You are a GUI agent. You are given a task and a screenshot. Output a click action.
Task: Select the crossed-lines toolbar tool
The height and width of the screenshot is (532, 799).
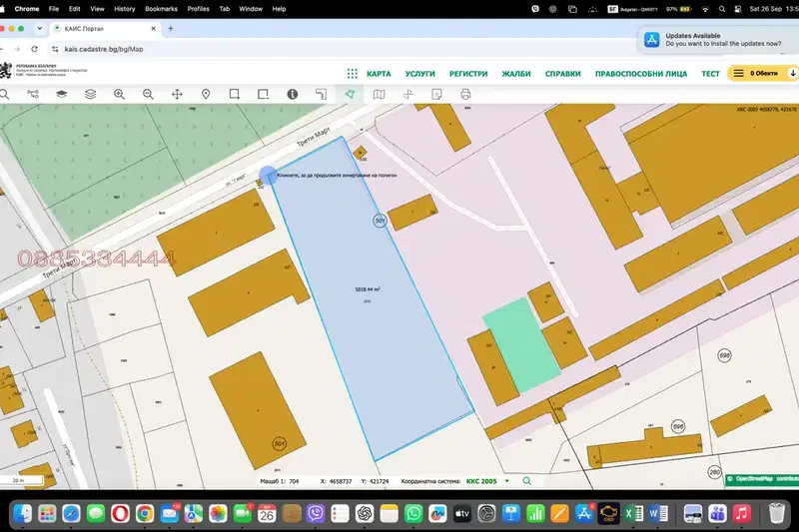point(407,94)
